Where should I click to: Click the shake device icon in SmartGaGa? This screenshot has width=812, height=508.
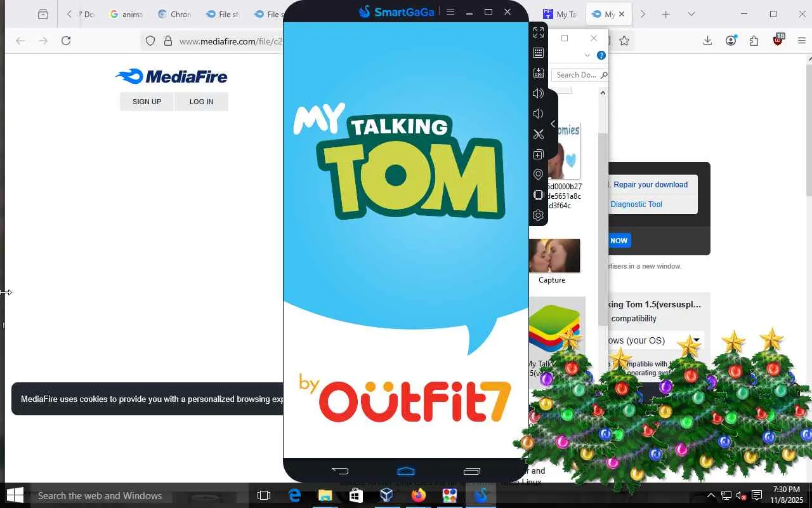click(x=539, y=195)
